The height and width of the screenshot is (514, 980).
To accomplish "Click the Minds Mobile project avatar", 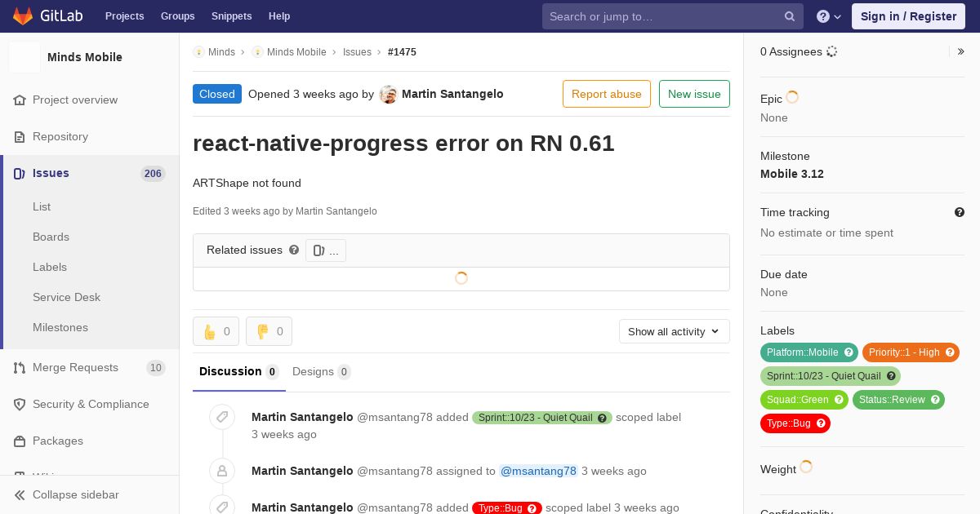I will point(24,57).
